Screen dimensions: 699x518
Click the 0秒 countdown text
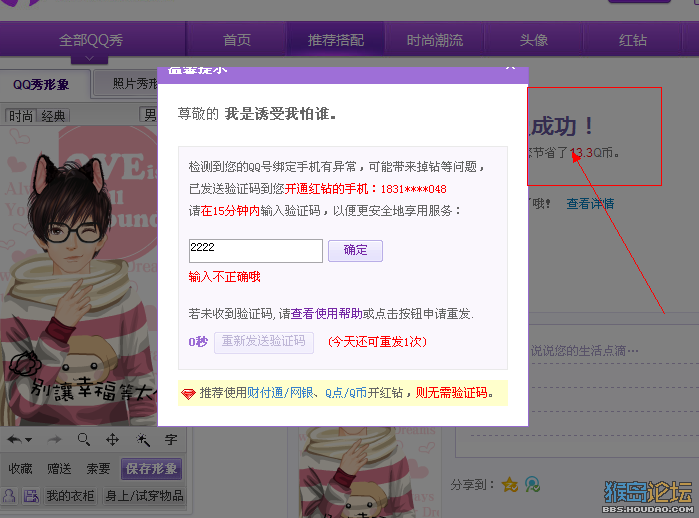click(198, 342)
